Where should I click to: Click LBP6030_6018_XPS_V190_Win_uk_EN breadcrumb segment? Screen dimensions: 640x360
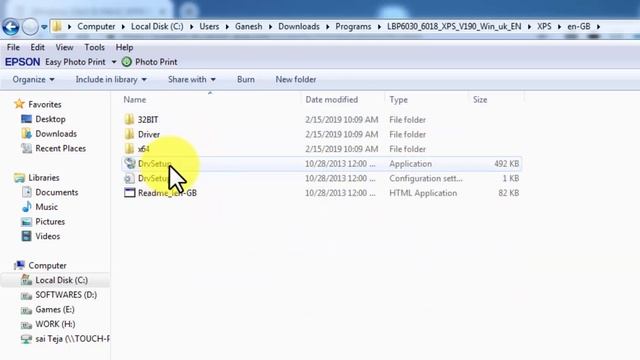pos(454,27)
